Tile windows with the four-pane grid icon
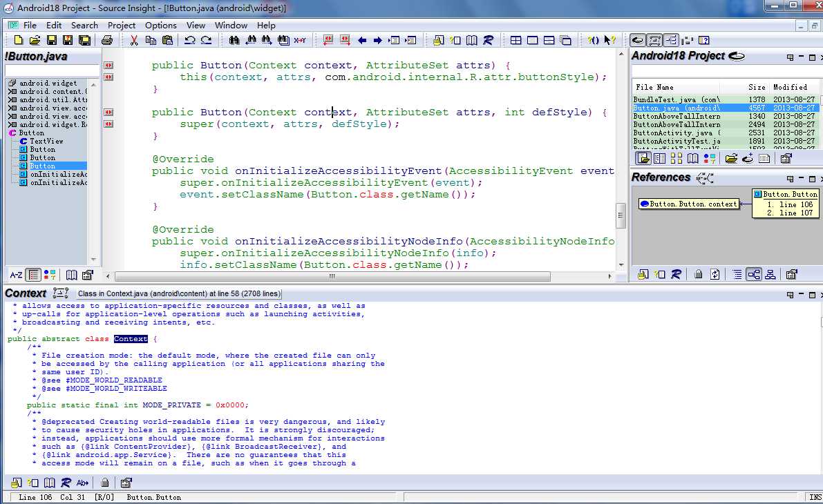 pyautogui.click(x=516, y=40)
